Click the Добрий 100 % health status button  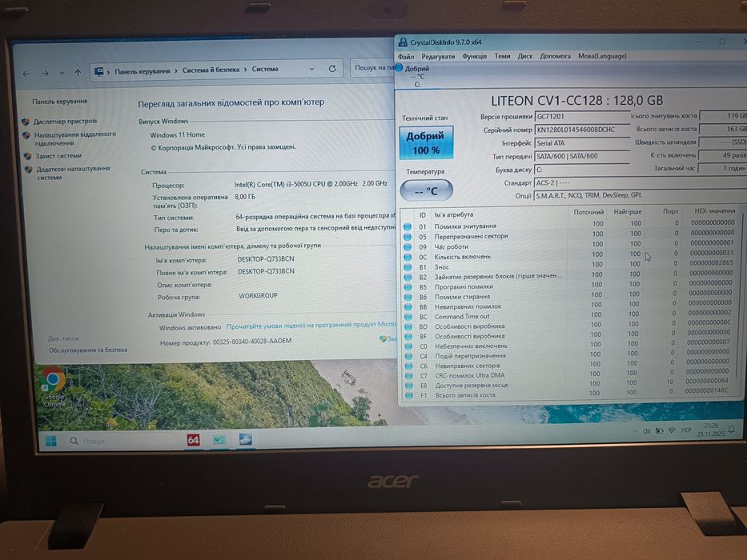click(426, 142)
